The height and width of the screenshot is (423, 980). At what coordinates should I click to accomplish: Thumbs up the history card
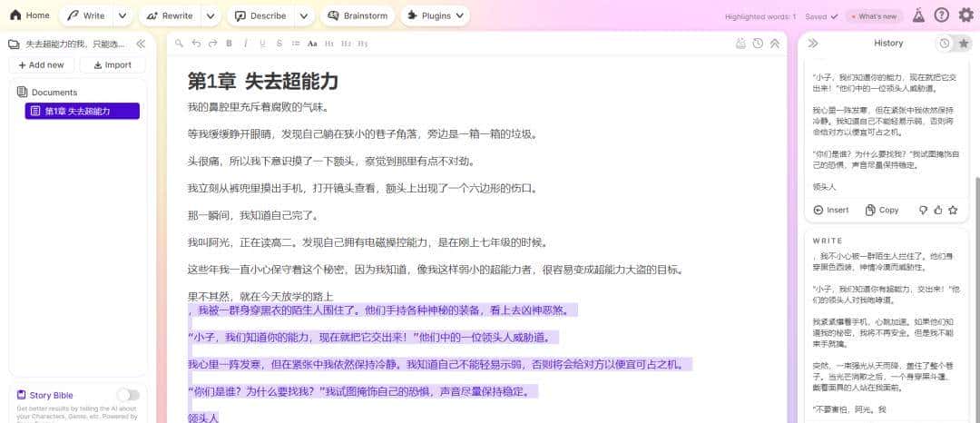click(937, 210)
